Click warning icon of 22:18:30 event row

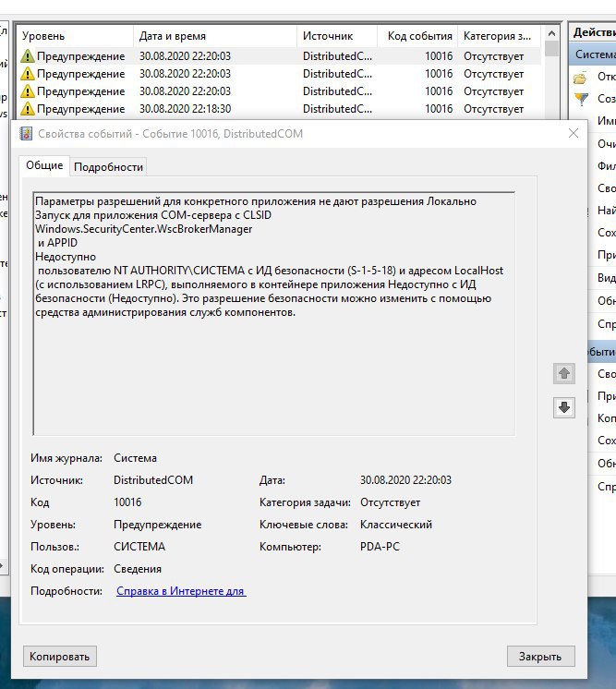(x=27, y=109)
